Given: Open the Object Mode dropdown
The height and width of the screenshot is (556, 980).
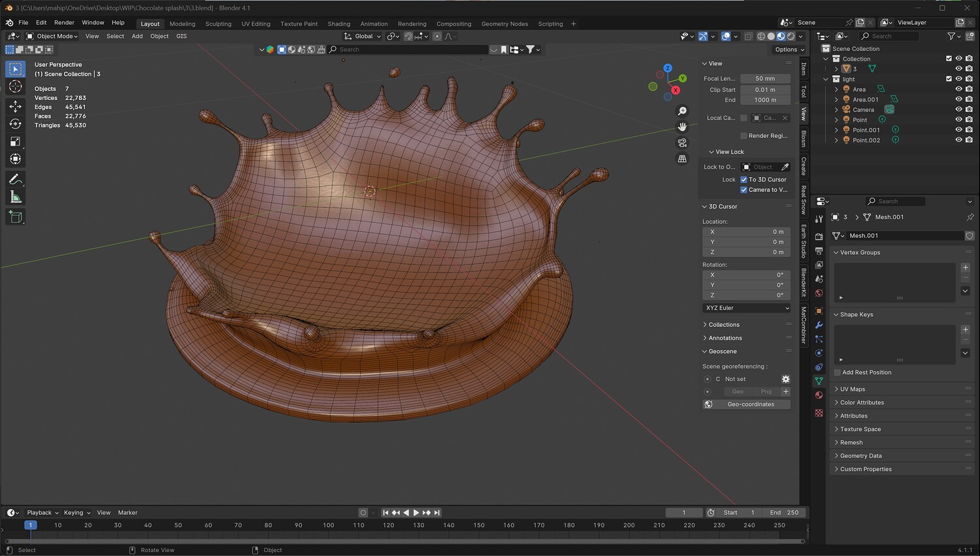Looking at the screenshot, I should pos(52,36).
